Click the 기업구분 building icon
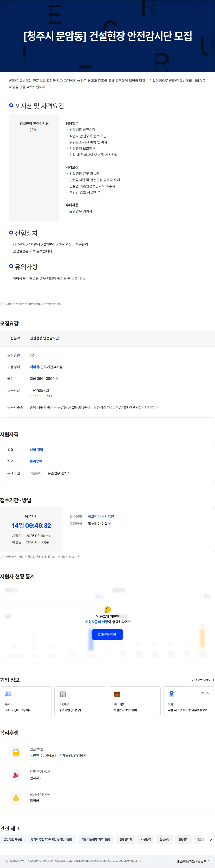This screenshot has height=868, width=215. tap(63, 694)
